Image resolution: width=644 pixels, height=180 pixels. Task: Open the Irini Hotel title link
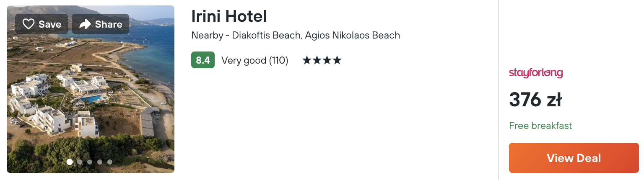[x=229, y=16]
